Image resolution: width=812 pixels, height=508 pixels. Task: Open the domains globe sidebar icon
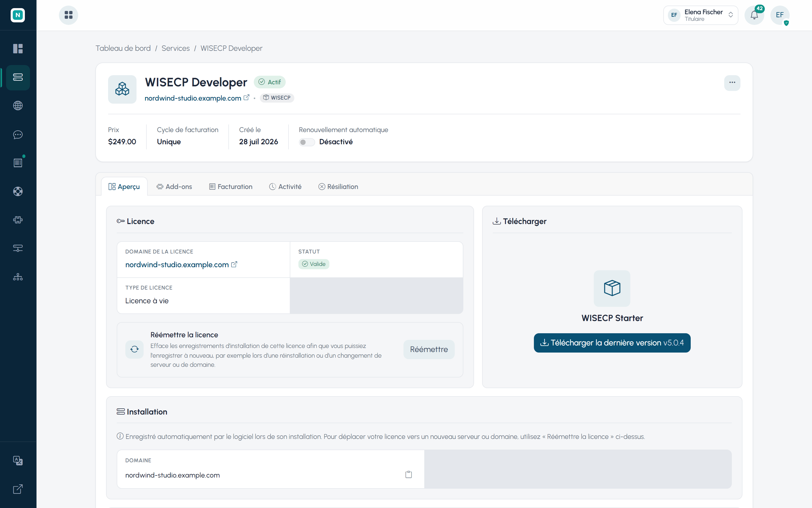coord(18,106)
